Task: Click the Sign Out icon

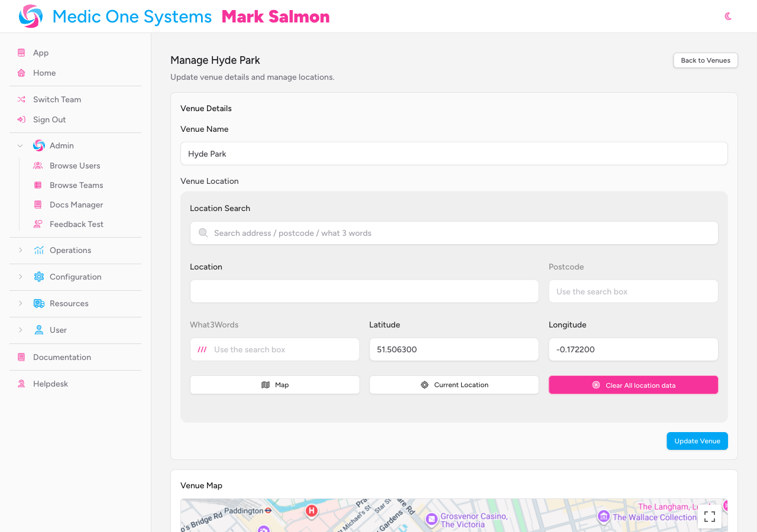Action: coord(21,119)
